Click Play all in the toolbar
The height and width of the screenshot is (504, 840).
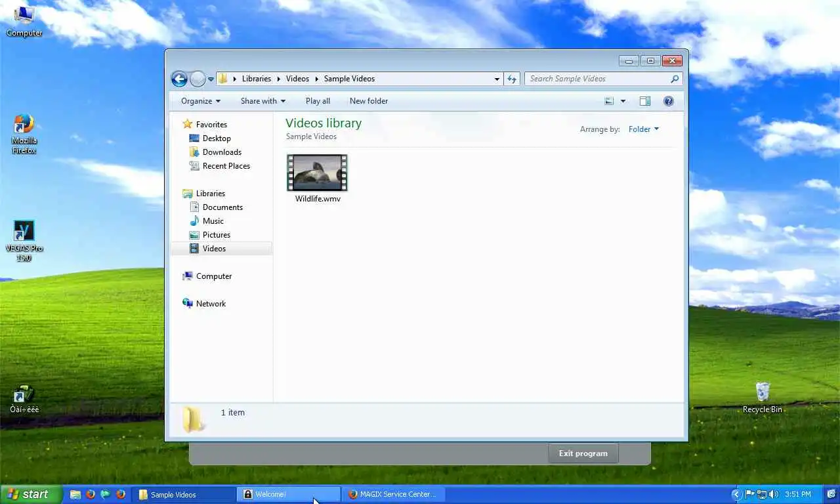tap(318, 101)
